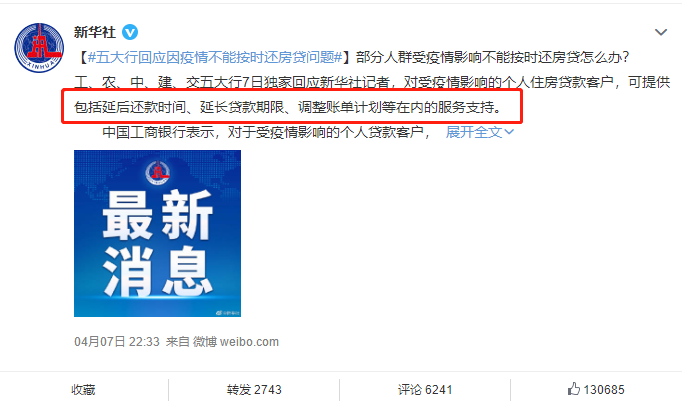Like the post via thumbs-up icon

(x=574, y=389)
